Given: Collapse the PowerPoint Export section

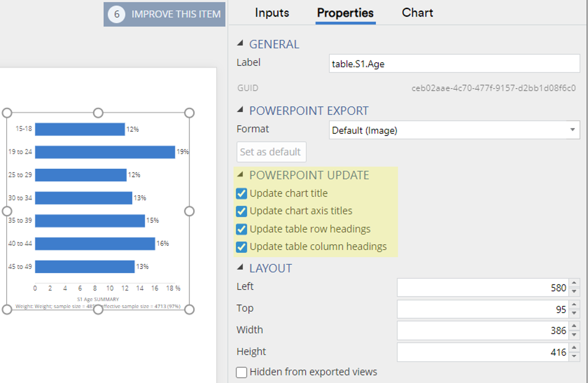Looking at the screenshot, I should point(240,110).
